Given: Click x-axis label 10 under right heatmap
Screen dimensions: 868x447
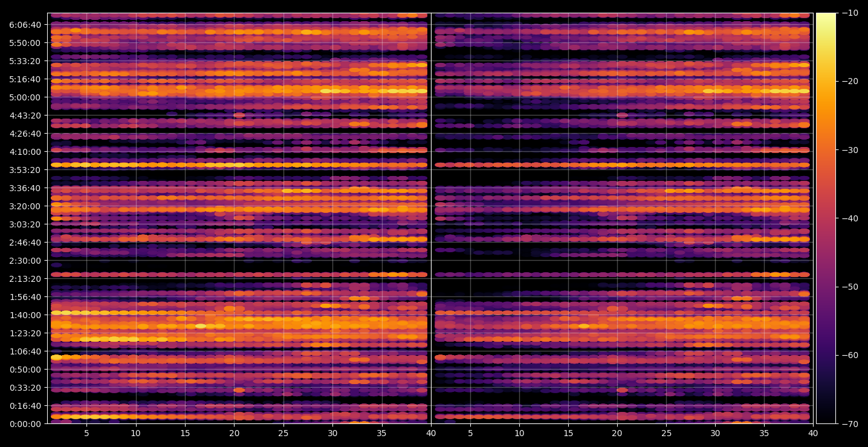Looking at the screenshot, I should point(519,433).
